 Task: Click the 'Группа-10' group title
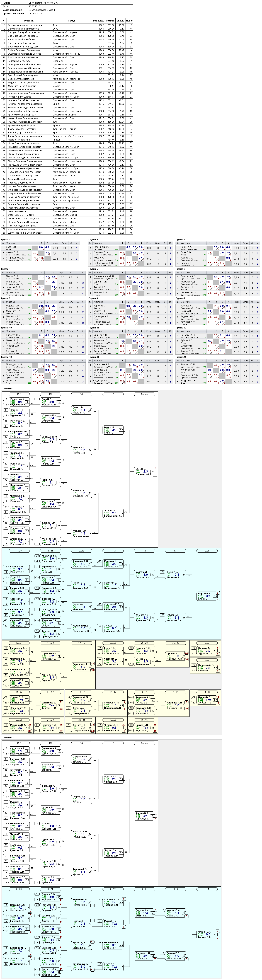[6, 328]
